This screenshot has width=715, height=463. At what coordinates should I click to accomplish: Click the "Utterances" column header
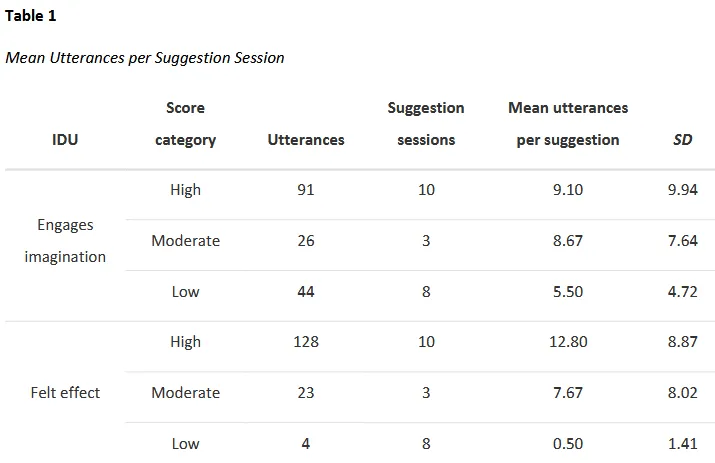pyautogui.click(x=306, y=140)
